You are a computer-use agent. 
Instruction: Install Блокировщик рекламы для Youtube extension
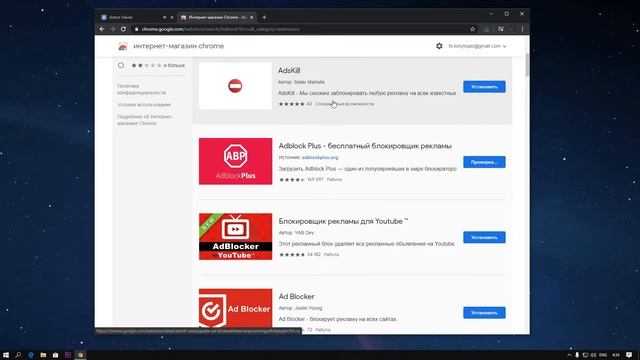point(484,237)
